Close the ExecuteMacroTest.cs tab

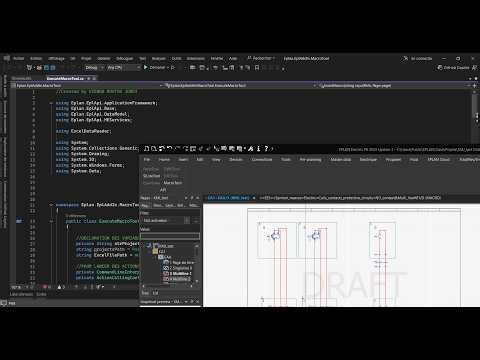[x=94, y=78]
